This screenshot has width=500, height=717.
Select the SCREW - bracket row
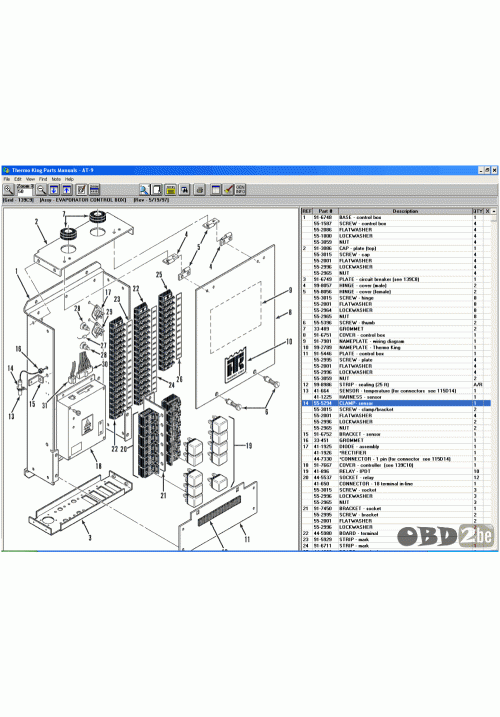(x=396, y=514)
